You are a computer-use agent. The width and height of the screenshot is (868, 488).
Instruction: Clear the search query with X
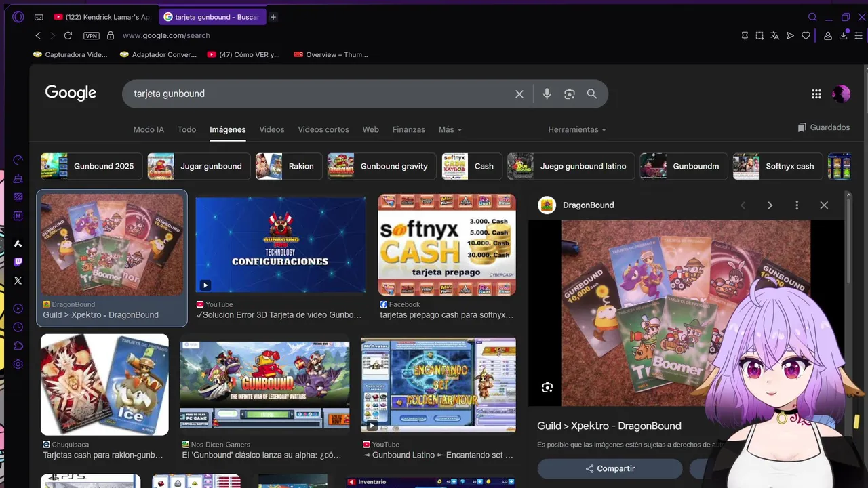point(519,94)
